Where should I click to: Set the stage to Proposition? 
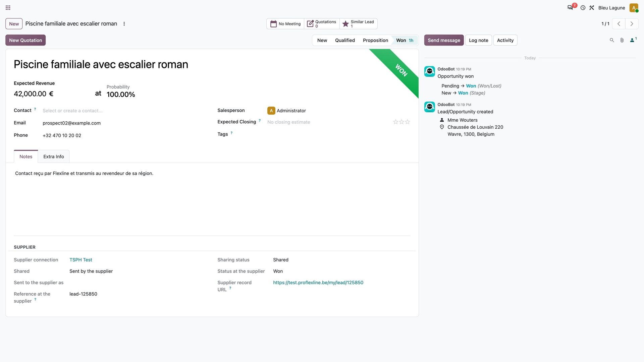tap(375, 40)
